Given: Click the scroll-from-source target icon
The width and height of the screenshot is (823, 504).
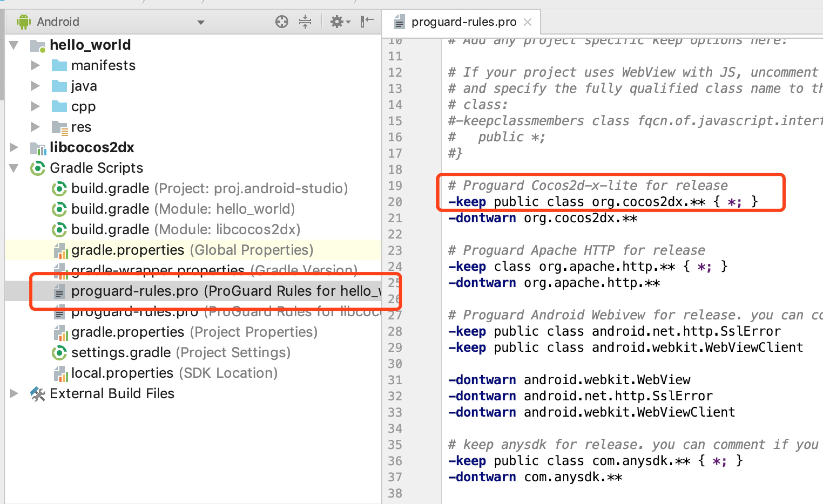Looking at the screenshot, I should [282, 22].
